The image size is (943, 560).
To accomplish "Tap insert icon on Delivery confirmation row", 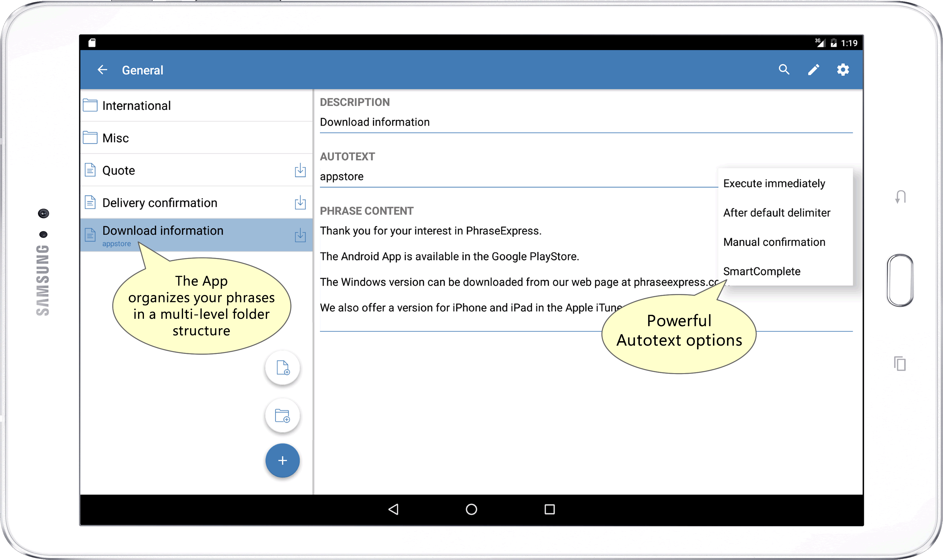I will tap(300, 203).
